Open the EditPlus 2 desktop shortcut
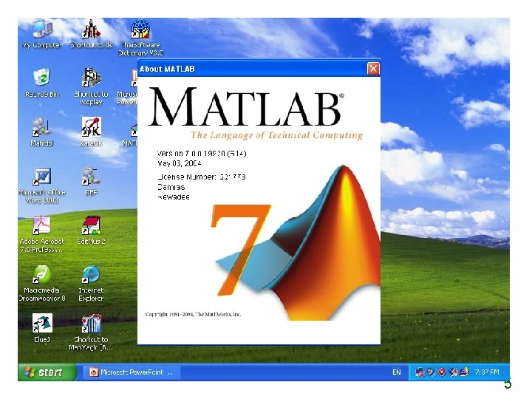Image resolution: width=532 pixels, height=399 pixels. (x=91, y=230)
